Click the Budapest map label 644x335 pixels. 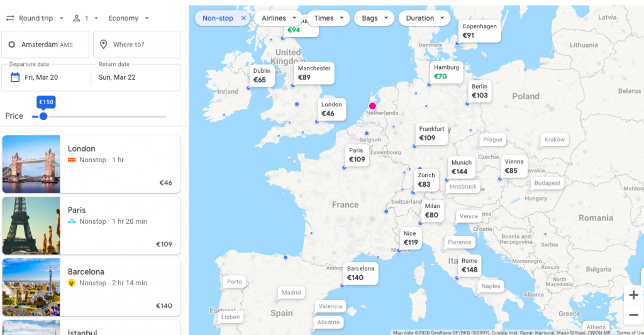(x=547, y=183)
